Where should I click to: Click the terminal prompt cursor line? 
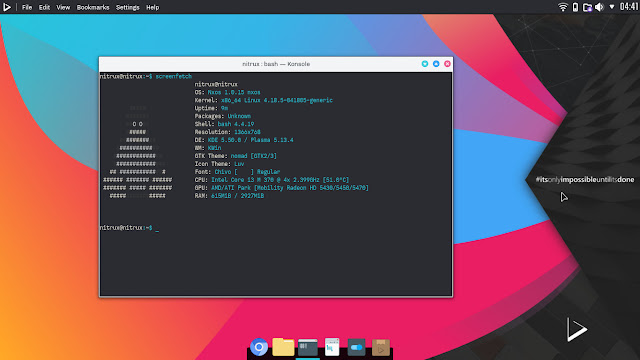129,228
